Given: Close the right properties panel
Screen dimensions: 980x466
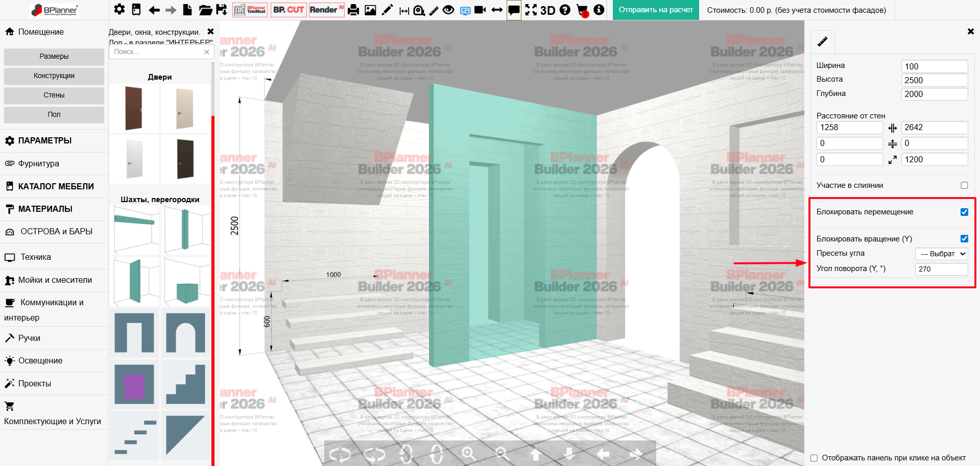Looking at the screenshot, I should [970, 32].
